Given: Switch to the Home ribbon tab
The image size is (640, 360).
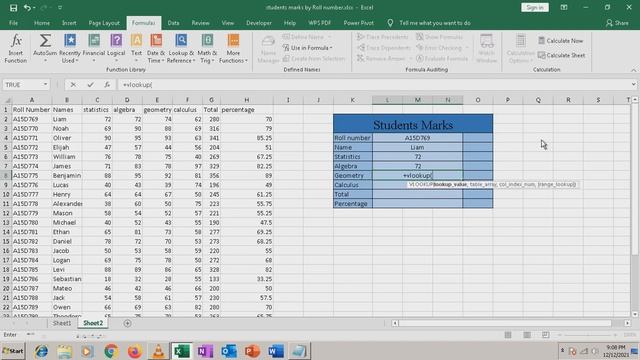Looking at the screenshot, I should pyautogui.click(x=42, y=23).
